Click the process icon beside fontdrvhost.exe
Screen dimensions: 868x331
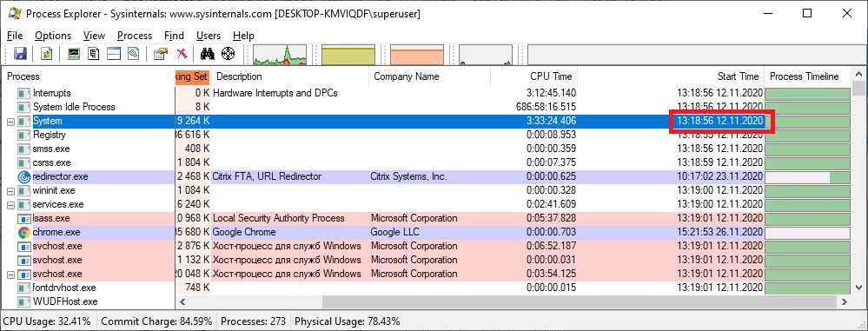tap(23, 288)
